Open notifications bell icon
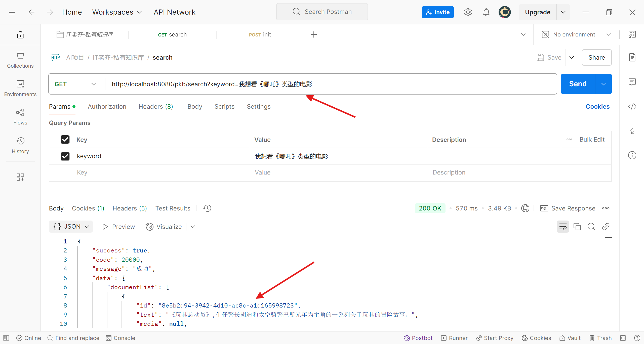 click(486, 12)
